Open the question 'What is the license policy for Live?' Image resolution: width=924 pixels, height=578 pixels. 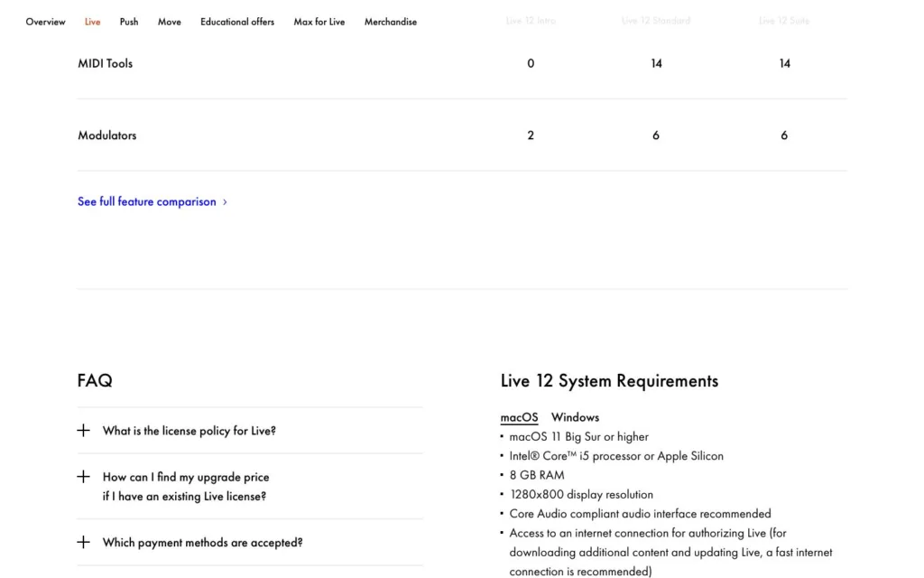[189, 431]
